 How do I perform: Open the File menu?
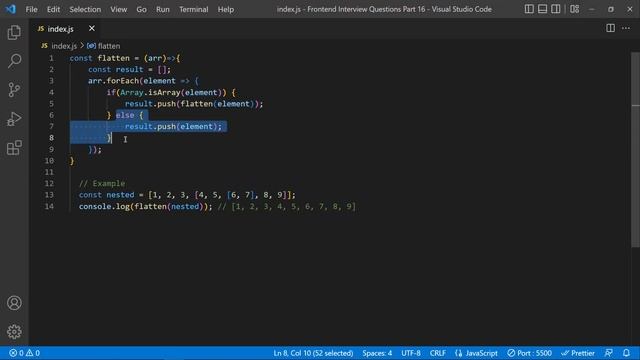[x=31, y=9]
